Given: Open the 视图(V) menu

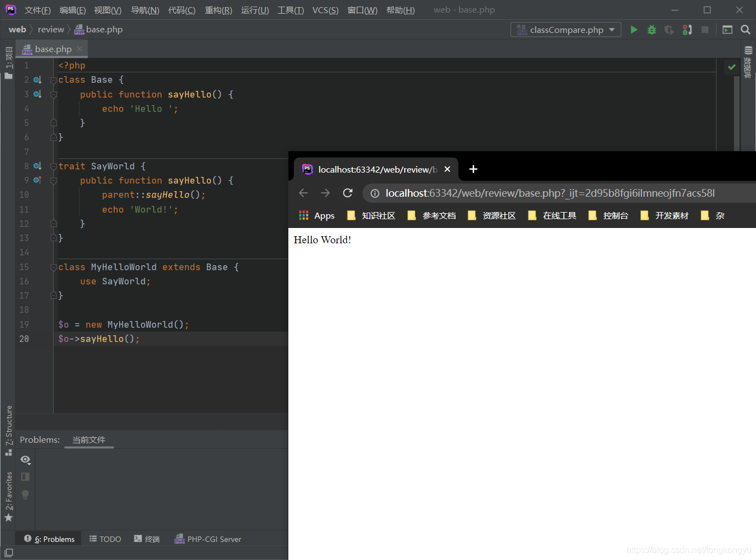Looking at the screenshot, I should pyautogui.click(x=107, y=10).
